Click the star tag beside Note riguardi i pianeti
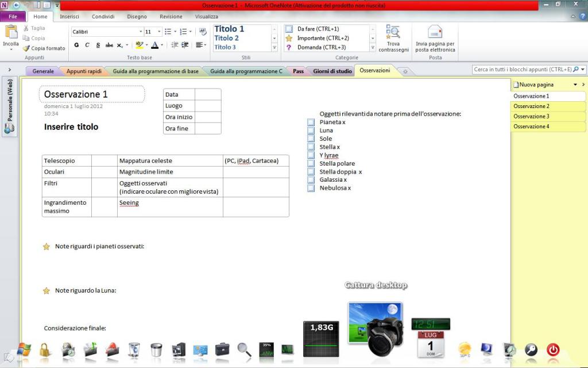The image size is (588, 368). (46, 247)
